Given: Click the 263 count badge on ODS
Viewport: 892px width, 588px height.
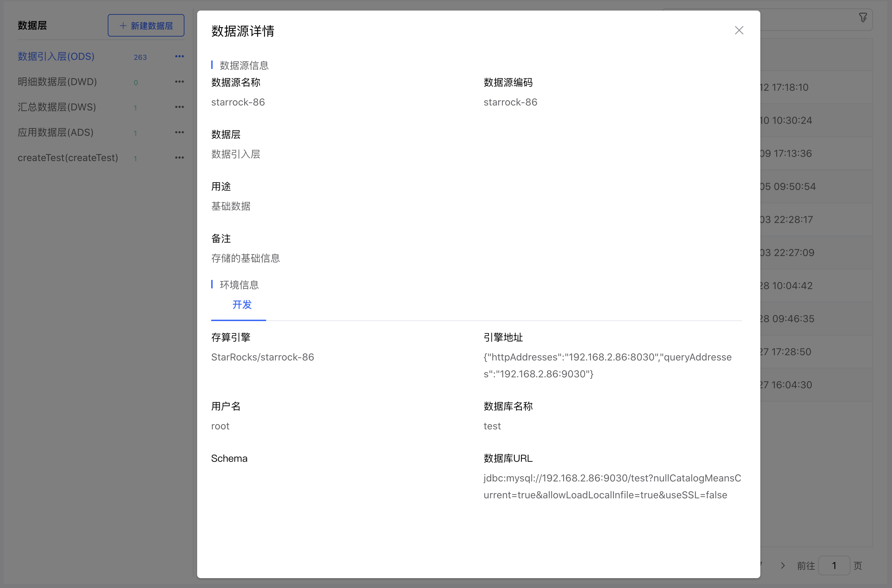Looking at the screenshot, I should (140, 57).
